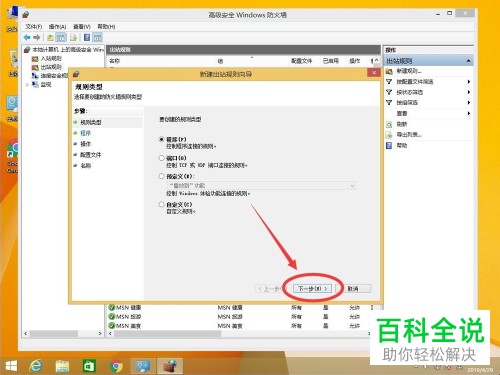Click the Export List toolbar icon

pos(74,38)
